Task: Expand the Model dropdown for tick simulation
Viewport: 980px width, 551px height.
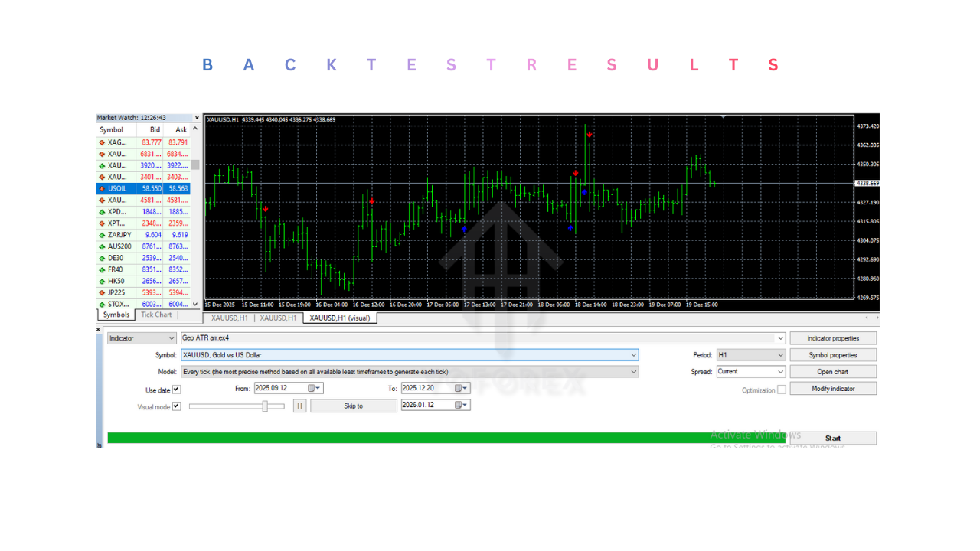Action: [632, 371]
